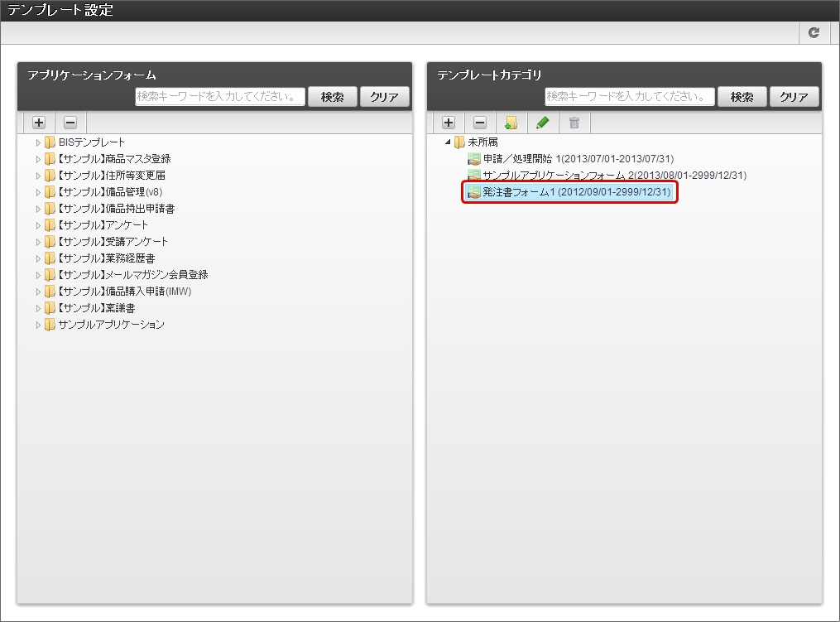Click クリア button in Template Category panel
Image resolution: width=840 pixels, height=622 pixels.
pos(794,97)
